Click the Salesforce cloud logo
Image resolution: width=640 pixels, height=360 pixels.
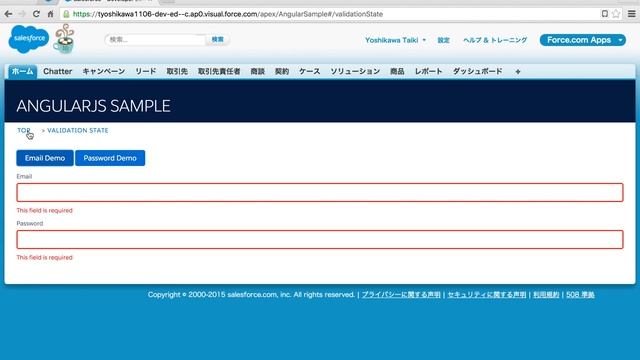(29, 39)
